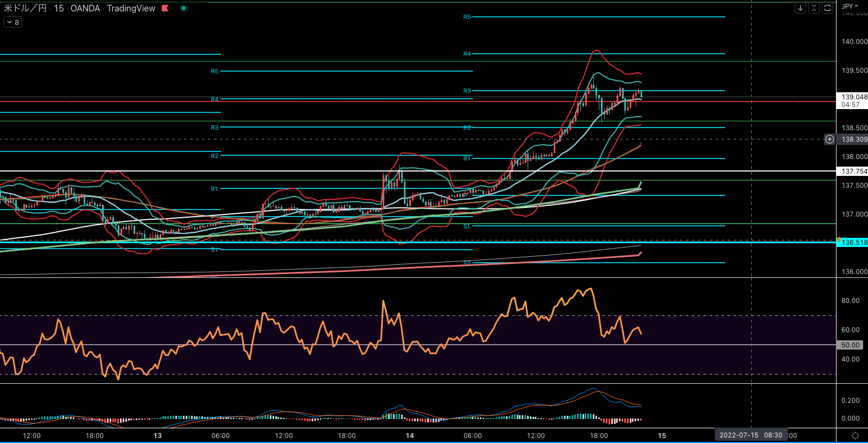This screenshot has width=868, height=444.
Task: Collapse the pane using the inward-arrows button
Action: point(814,8)
